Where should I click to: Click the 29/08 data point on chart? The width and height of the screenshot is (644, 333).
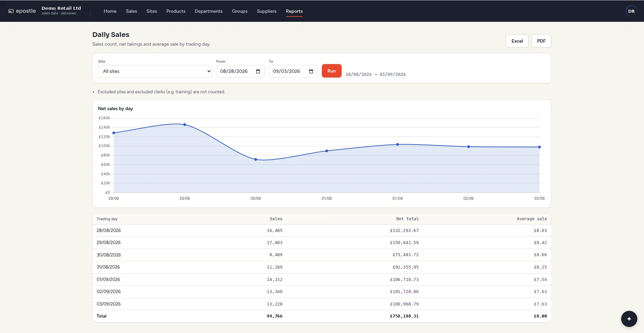point(185,124)
